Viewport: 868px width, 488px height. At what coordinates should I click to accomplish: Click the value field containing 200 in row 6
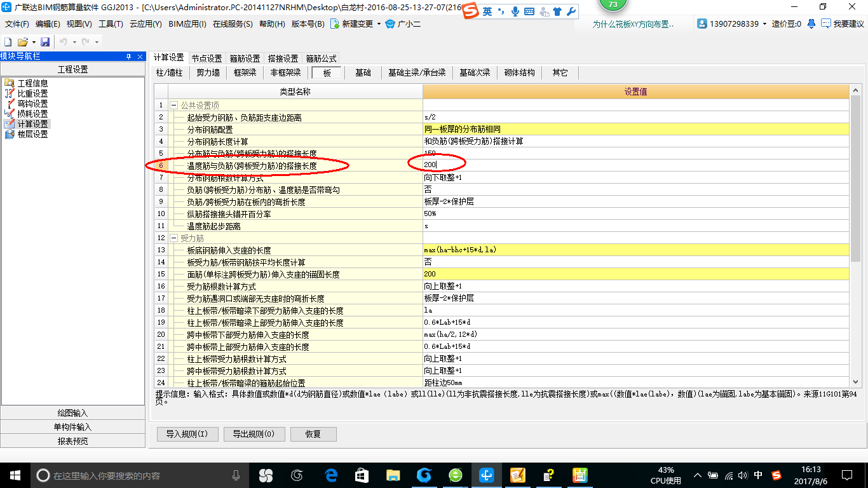pos(635,165)
